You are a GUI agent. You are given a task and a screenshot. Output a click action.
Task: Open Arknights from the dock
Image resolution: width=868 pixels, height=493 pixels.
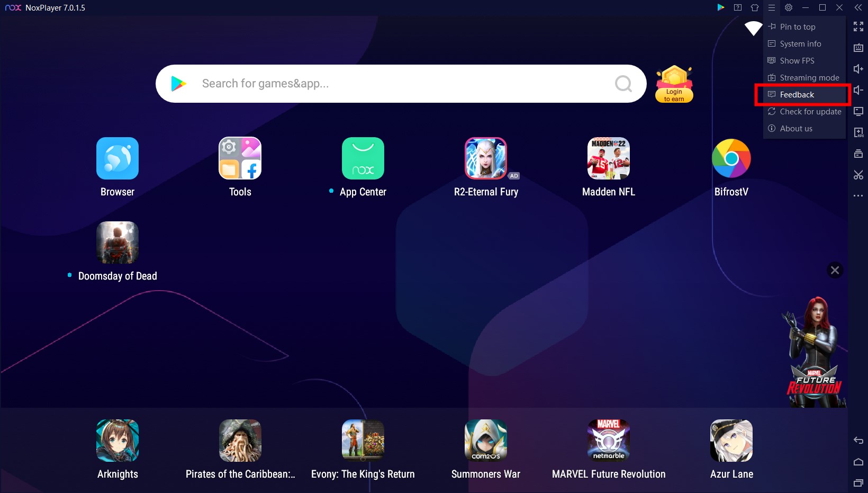tap(117, 441)
